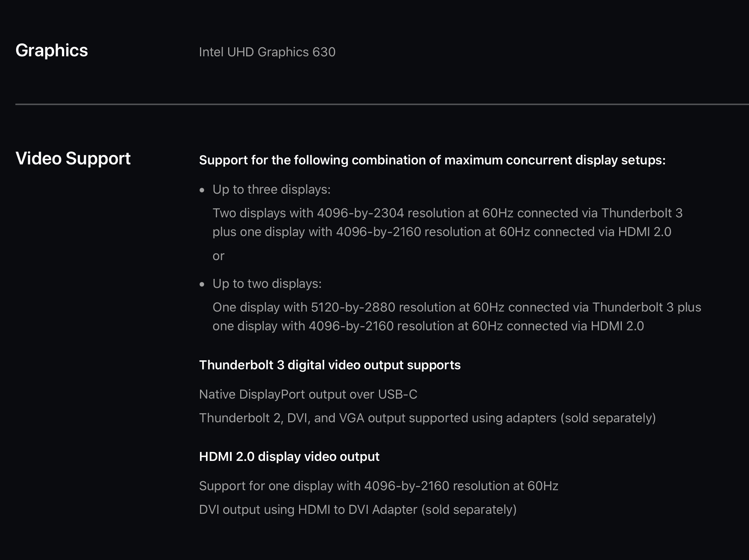Click the One display with 5120-by-2880 line
Viewport: 749px width, 560px height.
pyautogui.click(x=457, y=307)
